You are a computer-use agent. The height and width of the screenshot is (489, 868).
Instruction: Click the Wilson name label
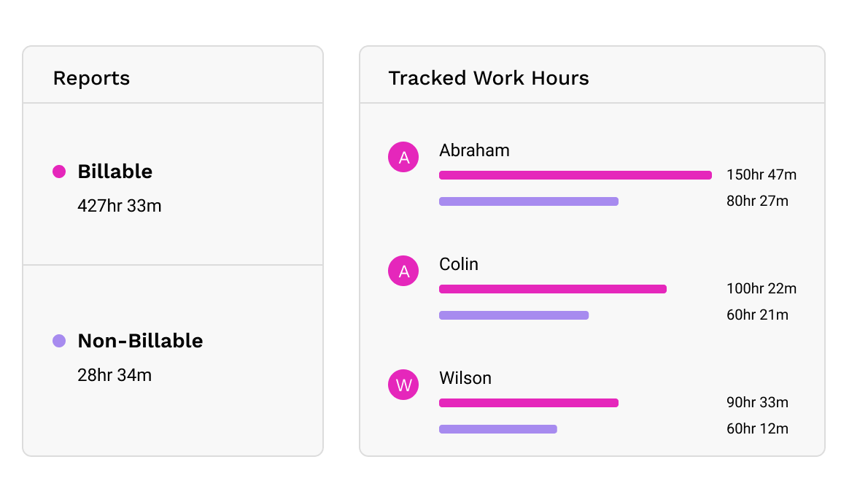[x=465, y=378]
